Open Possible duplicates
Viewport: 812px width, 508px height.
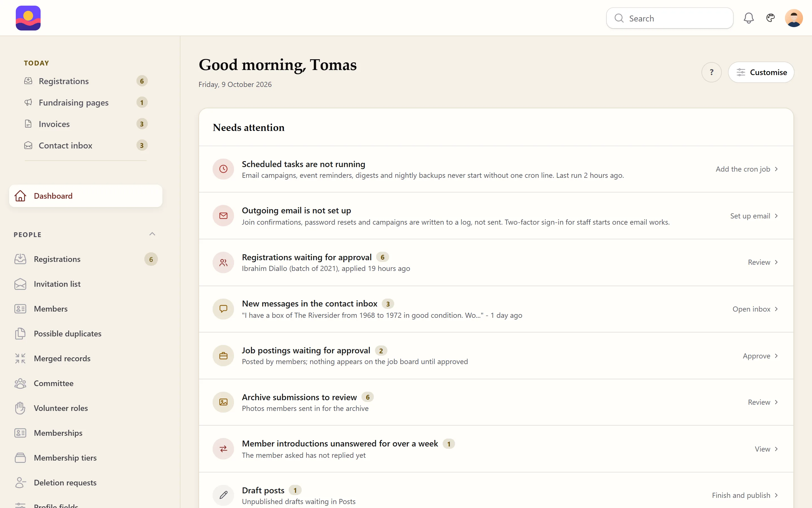tap(86, 334)
